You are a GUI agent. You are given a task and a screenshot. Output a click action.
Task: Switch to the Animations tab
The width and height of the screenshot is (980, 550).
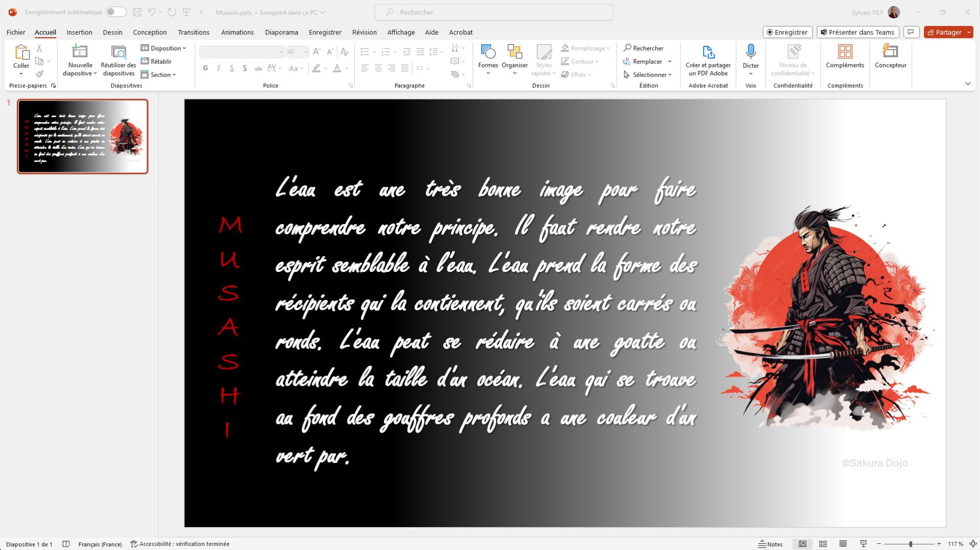pyautogui.click(x=237, y=32)
